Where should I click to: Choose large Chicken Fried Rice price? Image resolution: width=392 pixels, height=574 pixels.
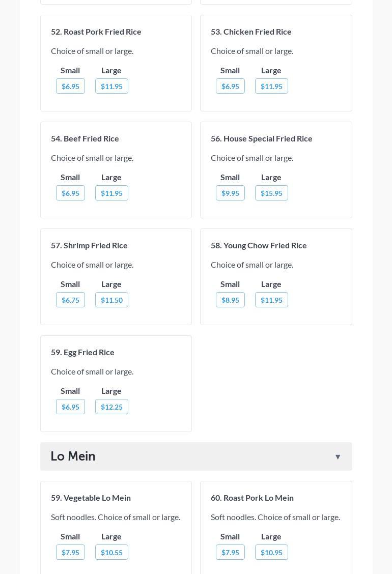[271, 87]
